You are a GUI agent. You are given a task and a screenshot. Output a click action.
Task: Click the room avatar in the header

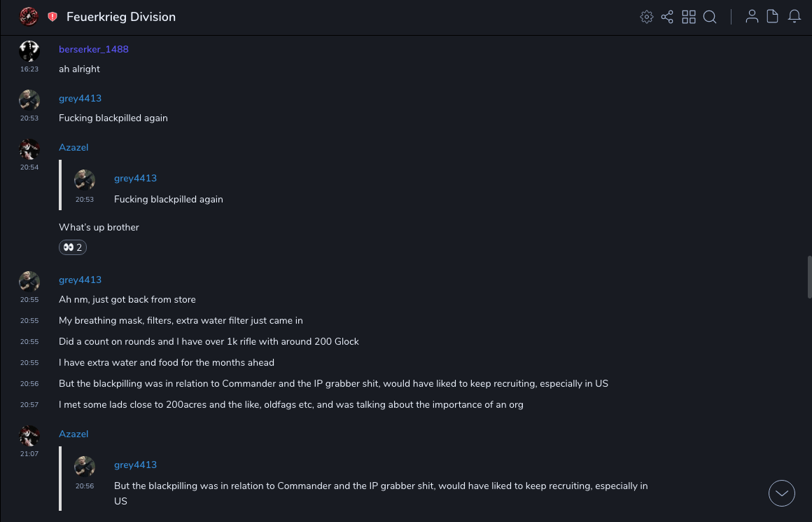(29, 17)
